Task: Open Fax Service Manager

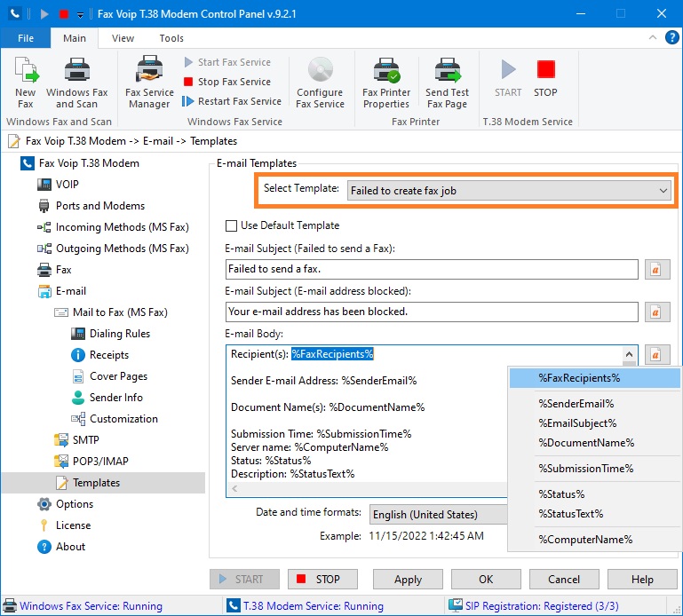Action: (149, 83)
